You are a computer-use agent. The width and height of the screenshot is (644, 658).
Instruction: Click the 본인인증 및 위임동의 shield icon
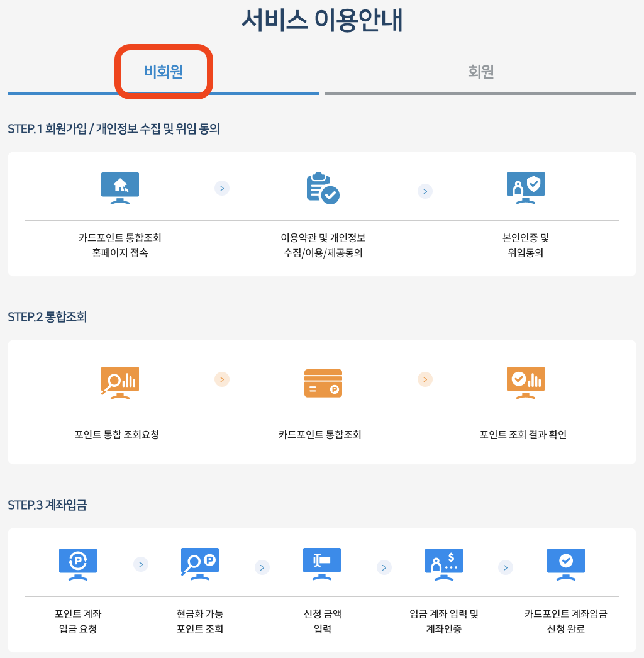click(x=525, y=187)
